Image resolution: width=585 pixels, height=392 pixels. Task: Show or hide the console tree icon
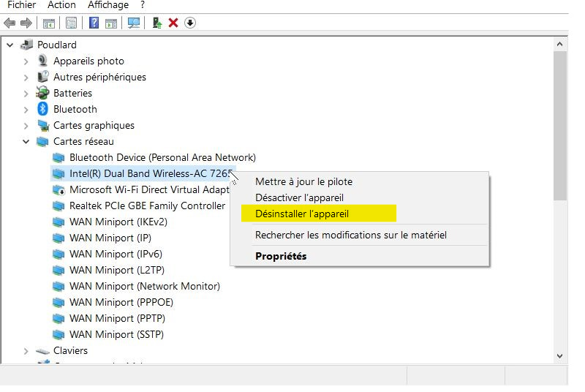click(x=48, y=23)
